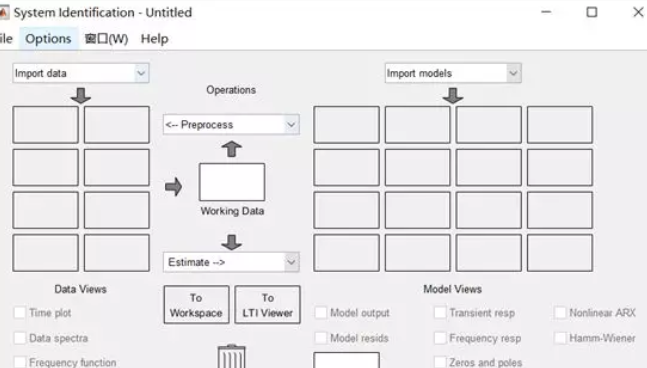Viewport: 647px width, 368px height.
Task: Open the Estimate dropdown list
Action: pyautogui.click(x=231, y=262)
